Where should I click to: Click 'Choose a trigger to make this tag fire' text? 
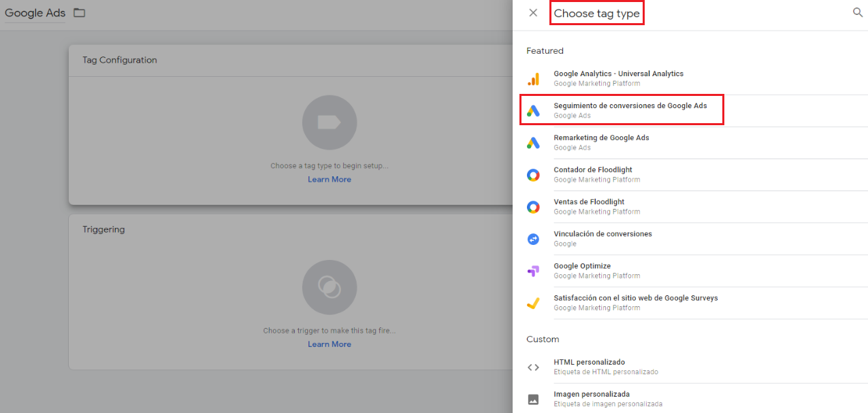(329, 331)
